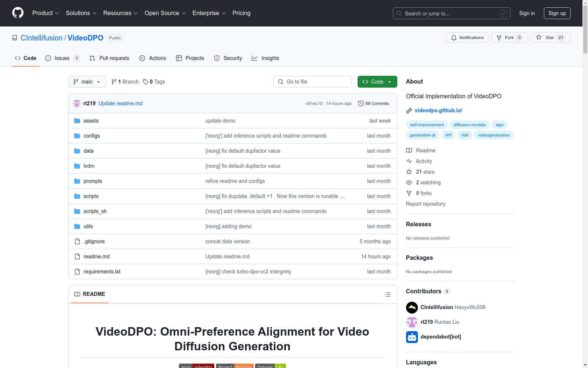This screenshot has width=588, height=368.
Task: Switch to the Pull requests tab
Action: coord(110,58)
